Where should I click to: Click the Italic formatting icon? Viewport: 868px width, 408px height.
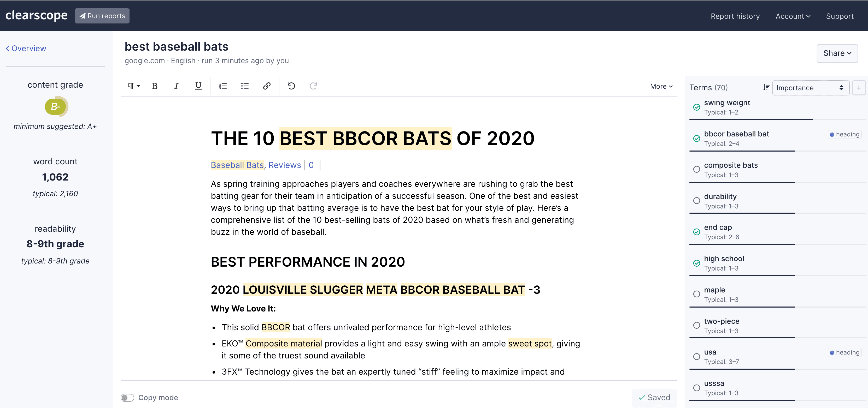point(176,86)
